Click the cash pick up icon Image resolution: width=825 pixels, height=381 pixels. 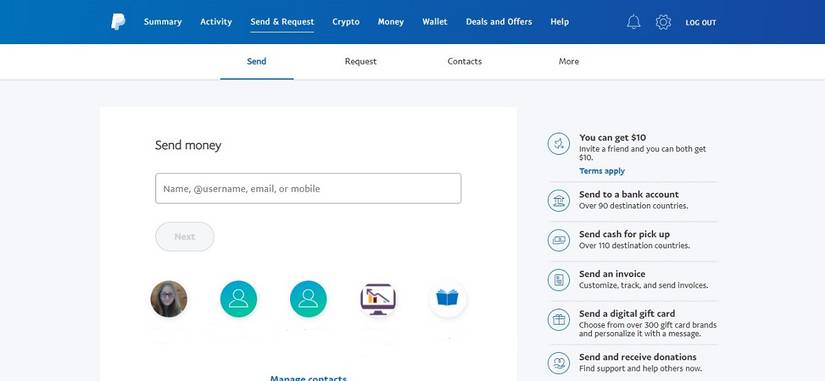(559, 240)
